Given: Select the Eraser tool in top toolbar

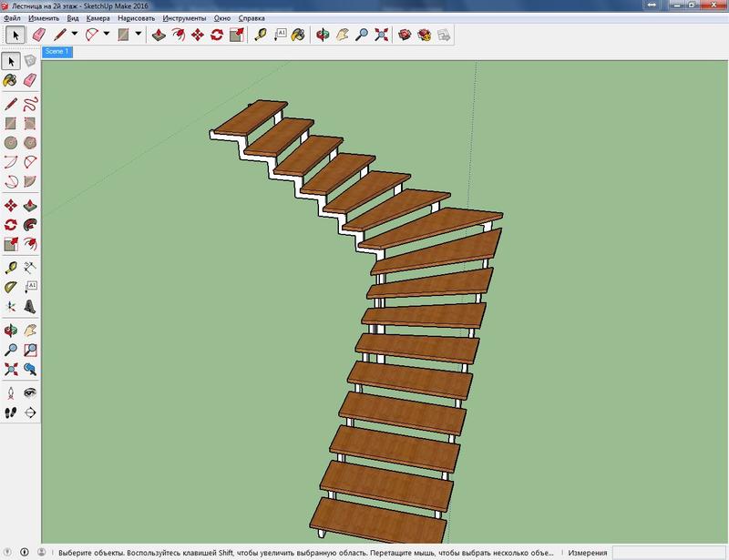Looking at the screenshot, I should pyautogui.click(x=38, y=35).
